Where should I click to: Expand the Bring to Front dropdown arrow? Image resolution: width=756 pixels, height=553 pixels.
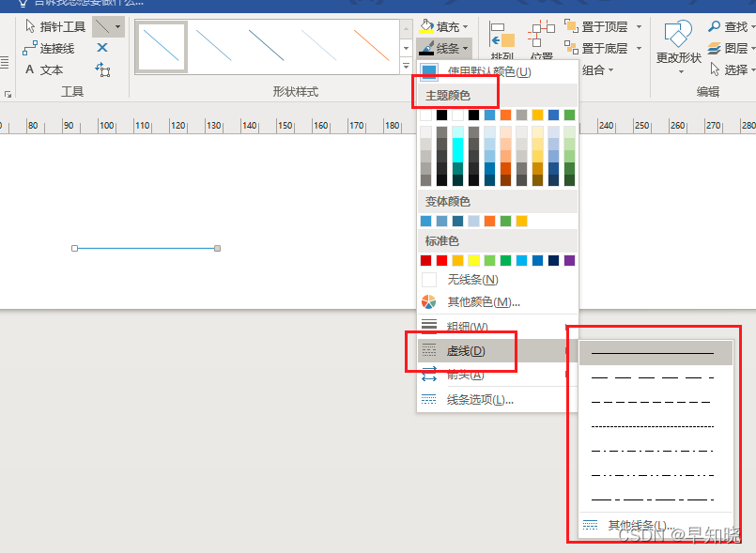point(639,26)
